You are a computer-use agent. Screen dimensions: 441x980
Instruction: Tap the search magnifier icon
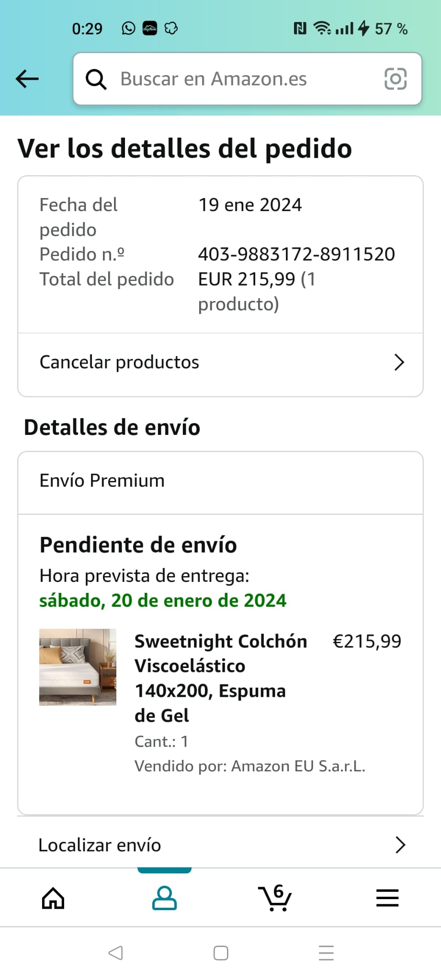click(96, 79)
